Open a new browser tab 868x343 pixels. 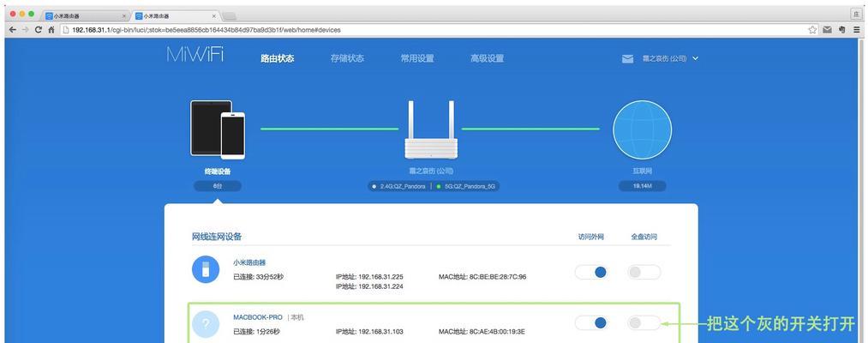click(229, 16)
